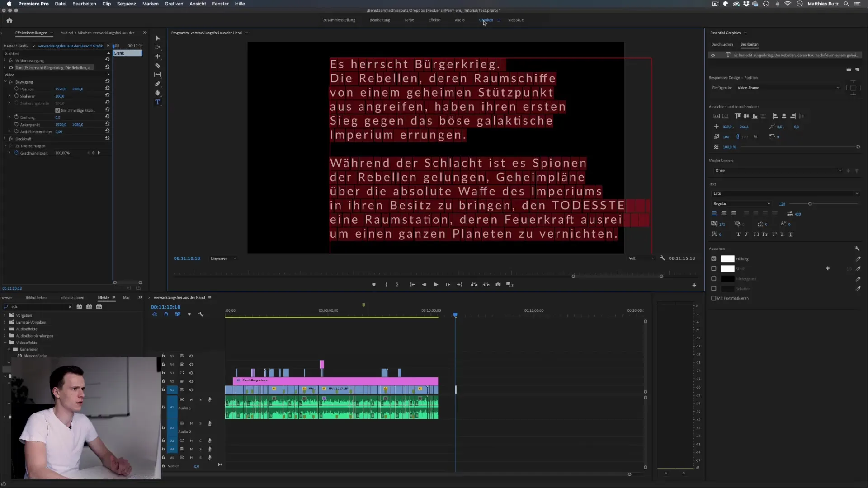
Task: Toggle Skalieren stopwatch animation
Action: pyautogui.click(x=16, y=96)
